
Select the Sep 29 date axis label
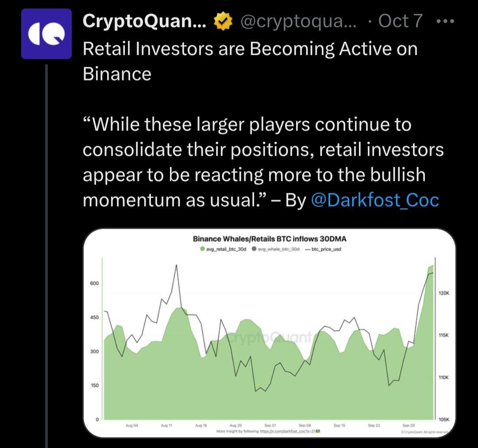click(x=409, y=425)
